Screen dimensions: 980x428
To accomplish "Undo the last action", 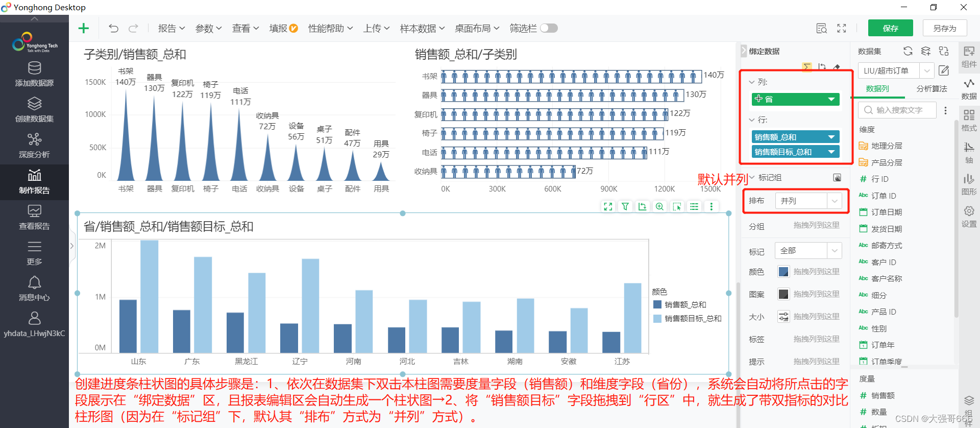I will (x=113, y=29).
